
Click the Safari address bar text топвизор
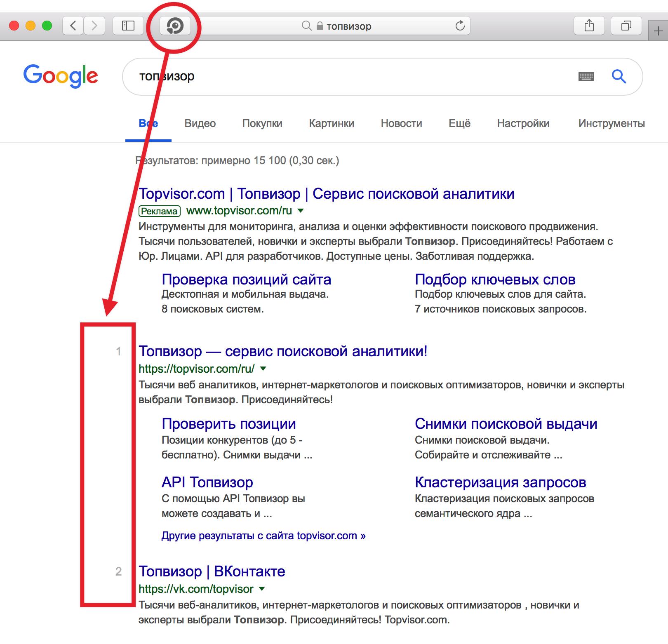pos(349,26)
